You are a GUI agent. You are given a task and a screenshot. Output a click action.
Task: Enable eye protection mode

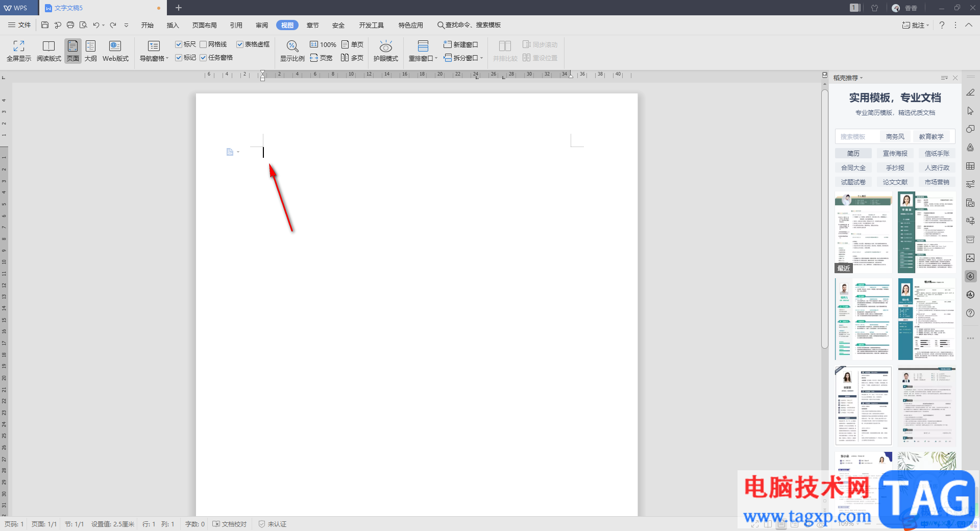386,51
